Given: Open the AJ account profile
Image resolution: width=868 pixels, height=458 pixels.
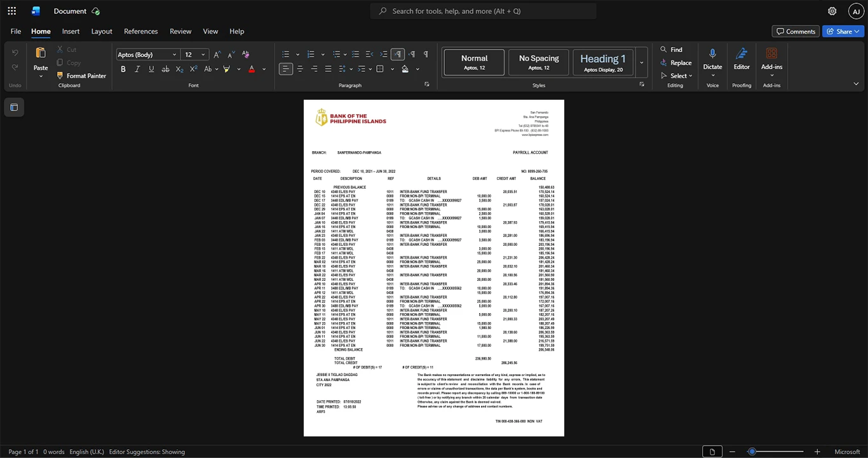Looking at the screenshot, I should click(856, 11).
